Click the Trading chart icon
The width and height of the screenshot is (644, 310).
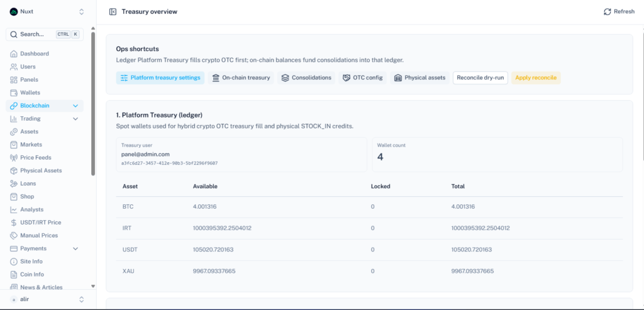click(x=14, y=119)
